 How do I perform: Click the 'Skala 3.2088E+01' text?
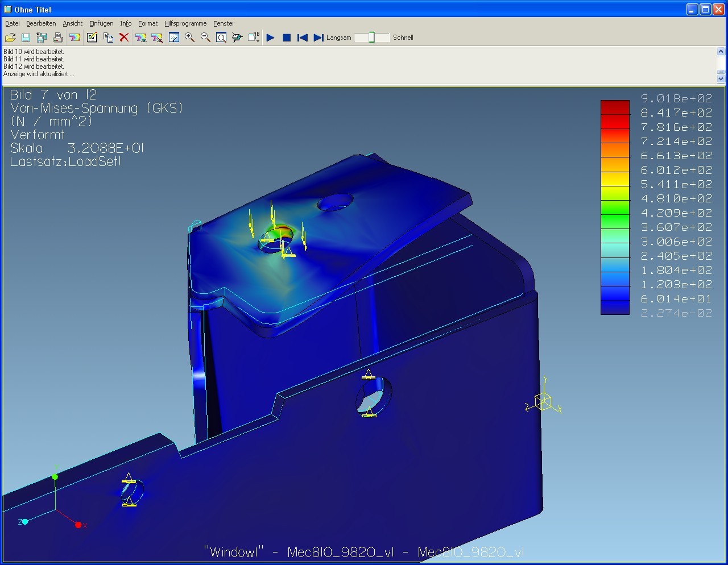tap(77, 148)
